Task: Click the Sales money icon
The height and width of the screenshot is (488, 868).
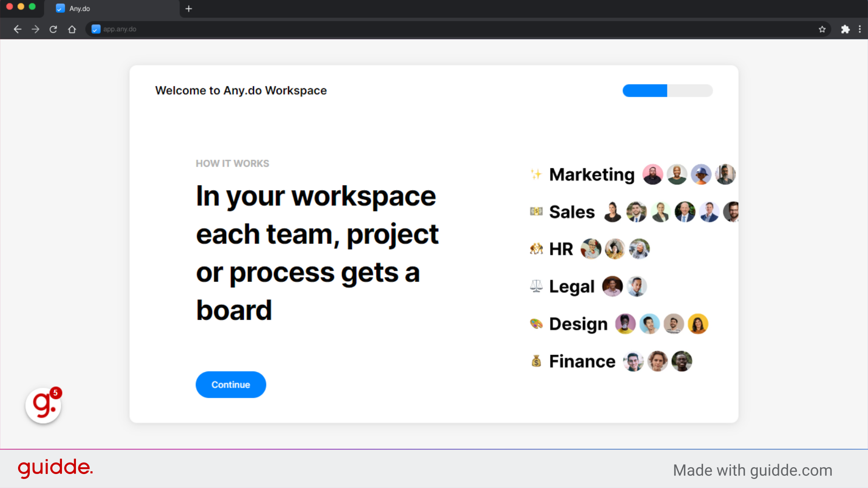Action: (536, 211)
